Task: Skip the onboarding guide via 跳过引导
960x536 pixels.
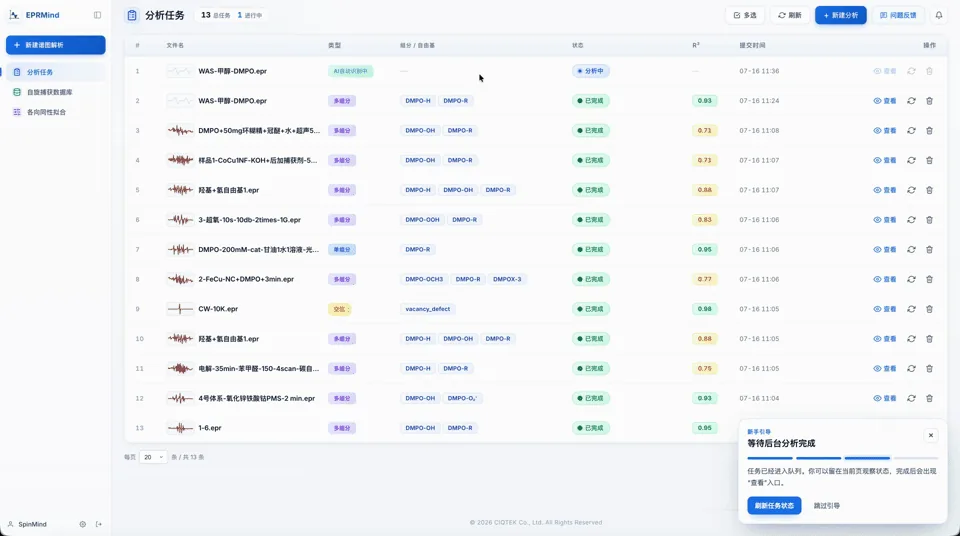Action: tap(827, 506)
